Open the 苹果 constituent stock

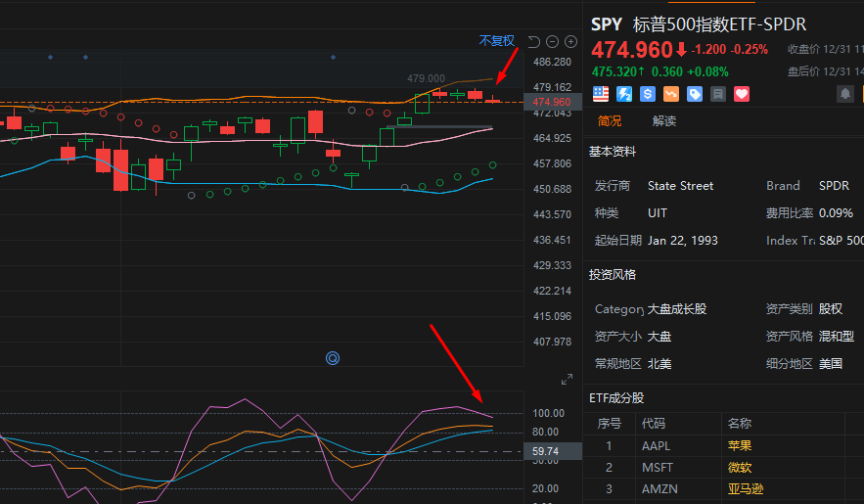(x=740, y=446)
